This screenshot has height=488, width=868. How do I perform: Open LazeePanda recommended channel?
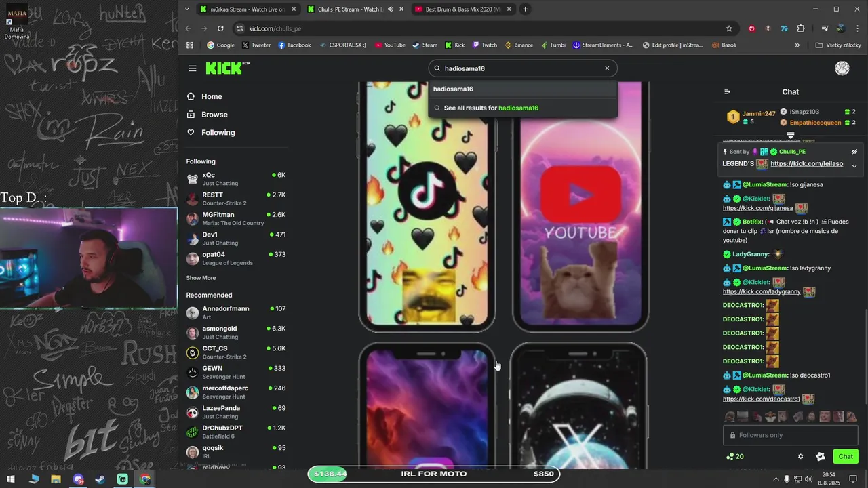click(236, 412)
